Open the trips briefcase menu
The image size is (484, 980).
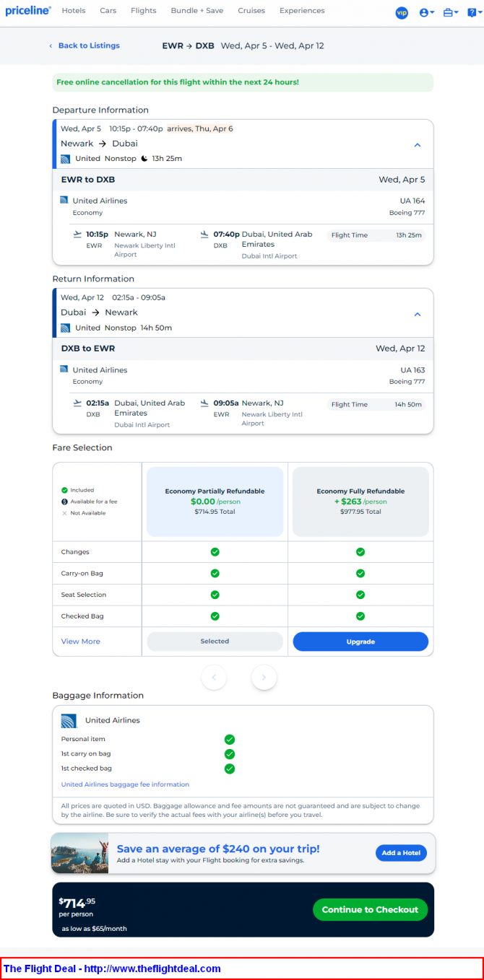point(451,12)
